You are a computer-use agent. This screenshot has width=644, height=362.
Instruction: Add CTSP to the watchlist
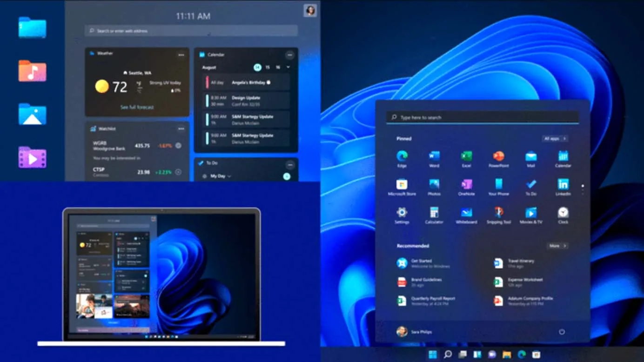coord(178,172)
